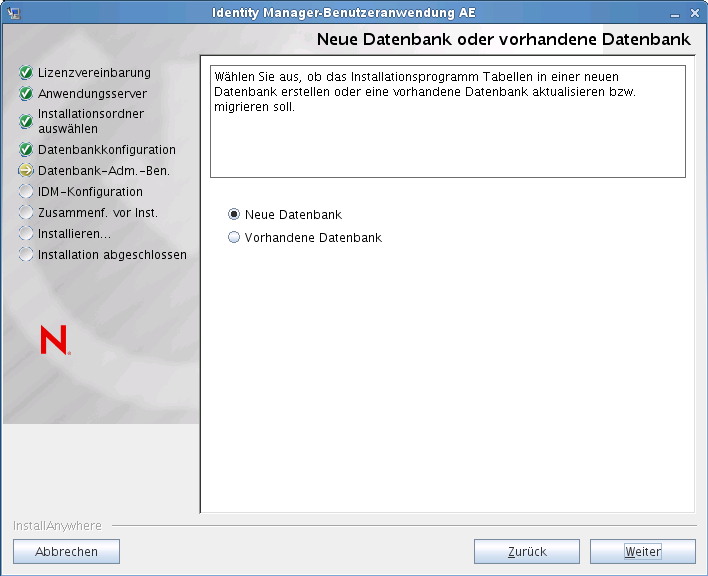Click the check icon next to Installationsordner auswählen
This screenshot has width=708, height=576.
[x=26, y=121]
